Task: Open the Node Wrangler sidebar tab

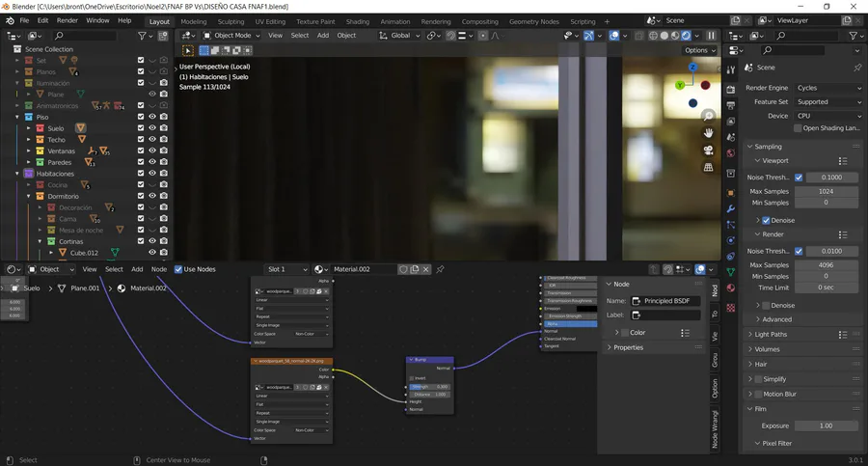Action: point(715,430)
